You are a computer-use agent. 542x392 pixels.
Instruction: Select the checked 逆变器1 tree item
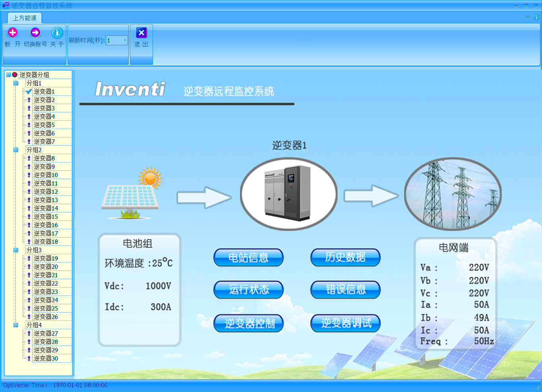44,92
